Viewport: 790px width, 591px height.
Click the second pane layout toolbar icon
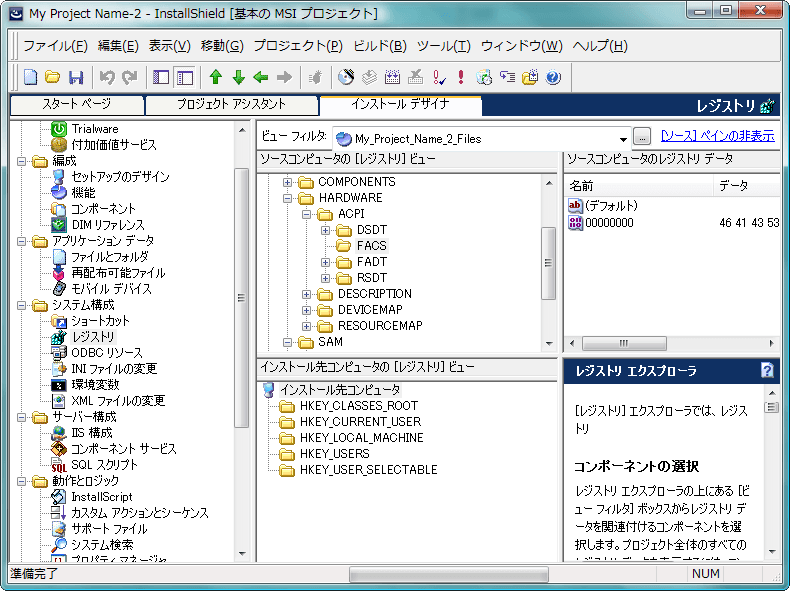[185, 77]
